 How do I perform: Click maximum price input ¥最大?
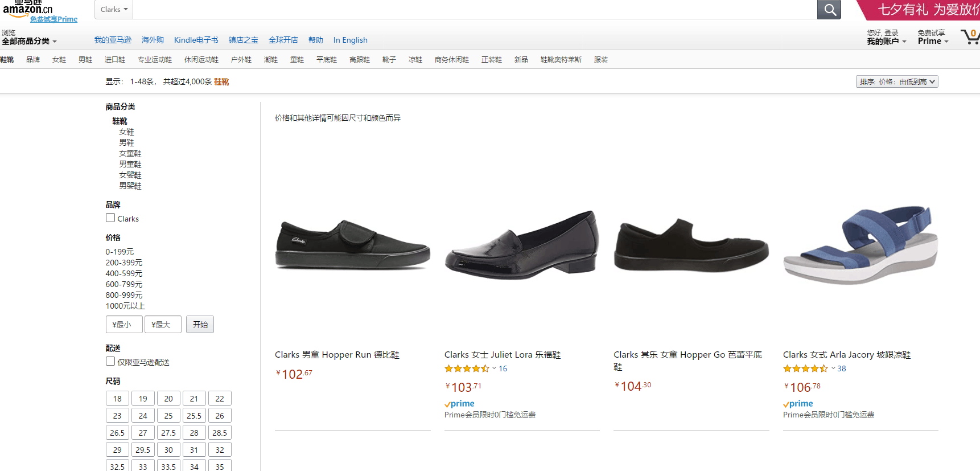(x=163, y=325)
